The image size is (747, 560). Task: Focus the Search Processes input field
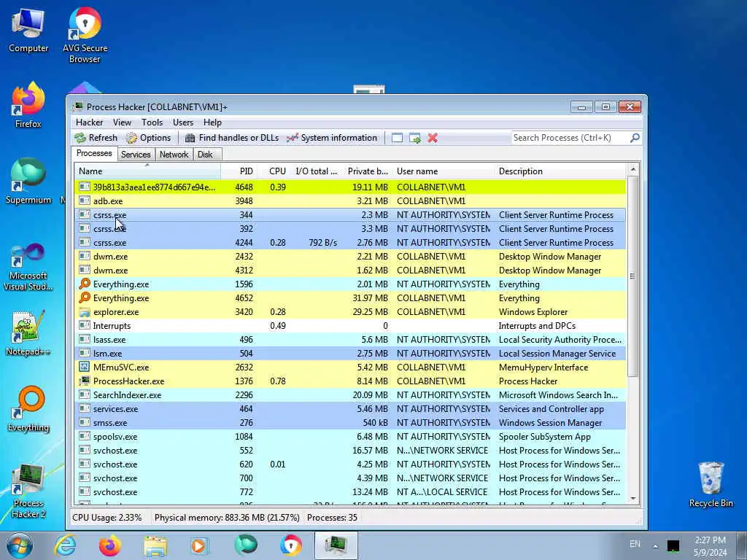click(570, 138)
